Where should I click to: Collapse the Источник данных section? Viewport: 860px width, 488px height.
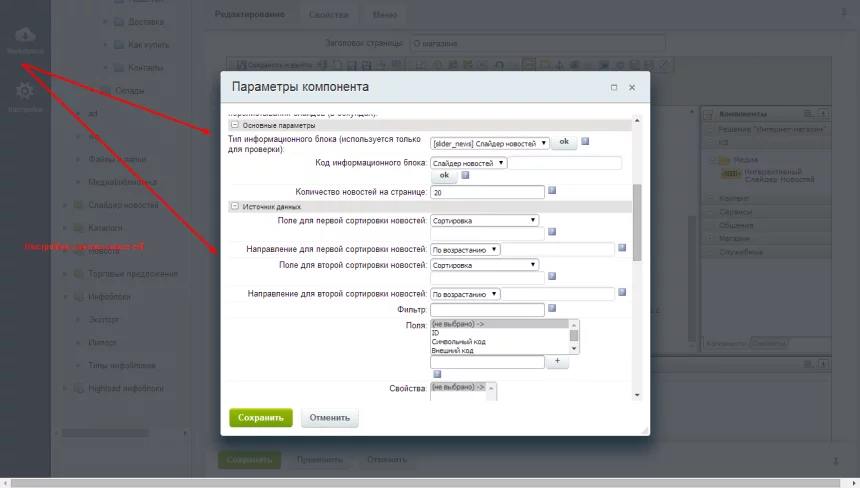pyautogui.click(x=235, y=206)
